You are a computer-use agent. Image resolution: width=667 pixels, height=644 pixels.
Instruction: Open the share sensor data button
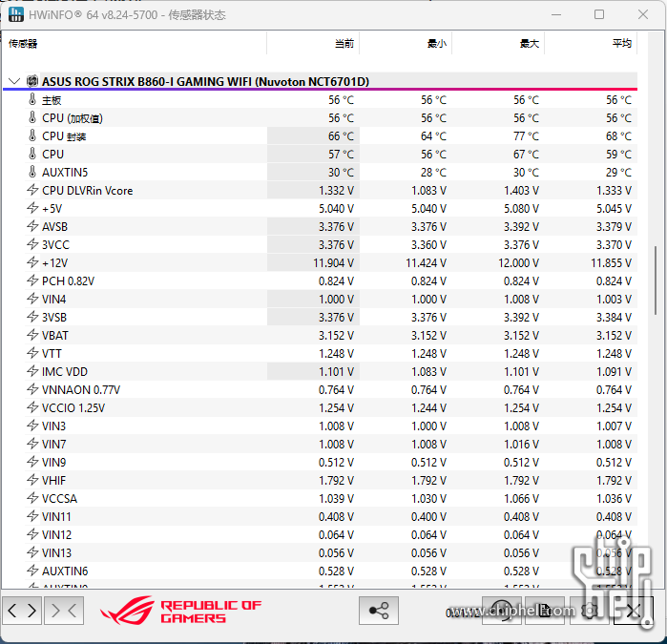click(379, 611)
